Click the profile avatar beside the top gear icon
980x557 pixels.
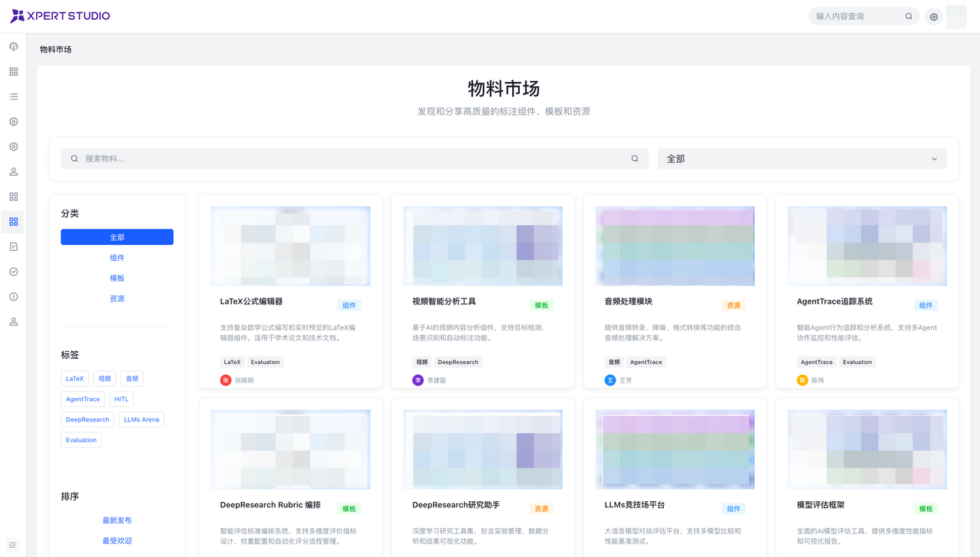tap(956, 17)
